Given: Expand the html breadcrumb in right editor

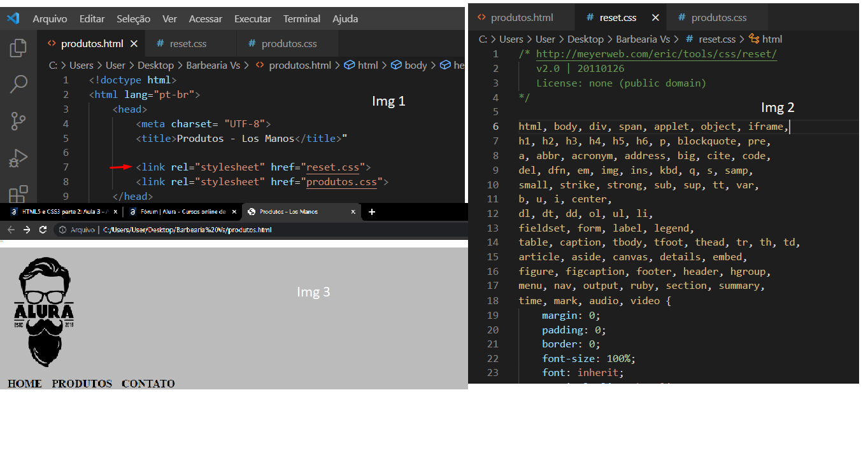Looking at the screenshot, I should click(772, 39).
